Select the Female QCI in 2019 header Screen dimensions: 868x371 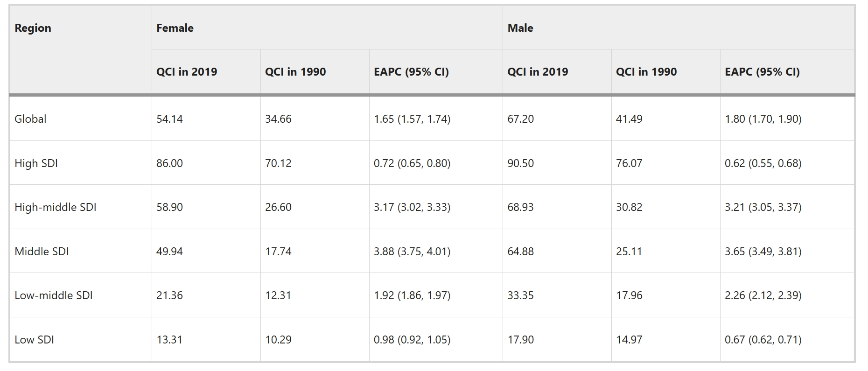[x=187, y=72]
